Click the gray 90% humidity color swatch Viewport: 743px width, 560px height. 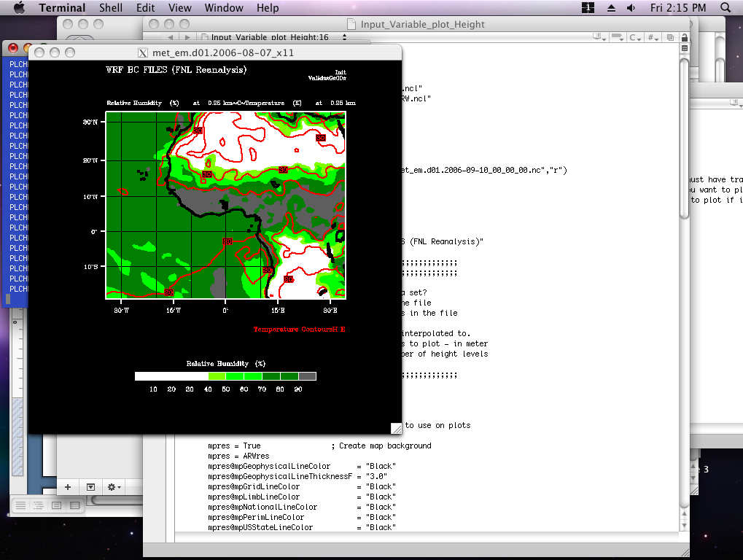pyautogui.click(x=307, y=376)
